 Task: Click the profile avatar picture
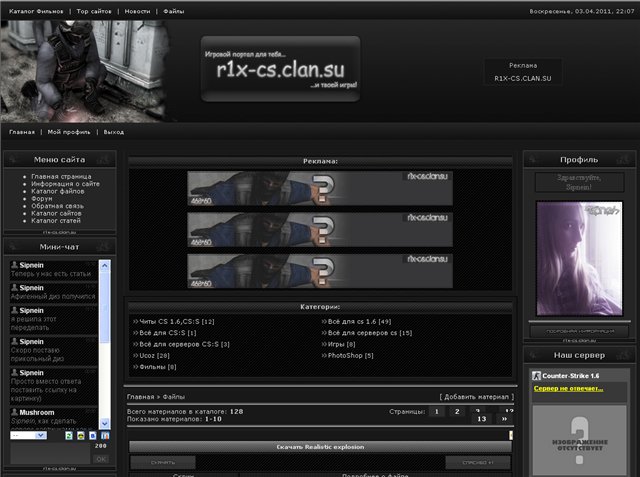(x=579, y=259)
